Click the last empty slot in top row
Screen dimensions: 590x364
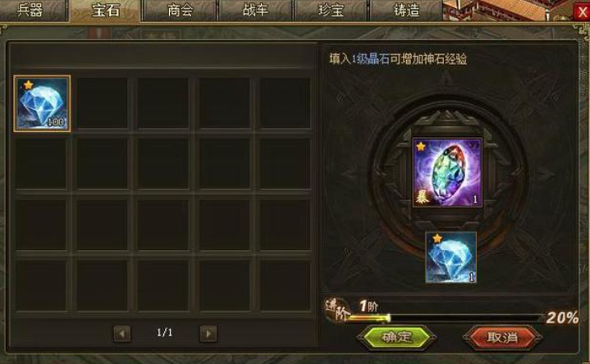click(x=286, y=103)
